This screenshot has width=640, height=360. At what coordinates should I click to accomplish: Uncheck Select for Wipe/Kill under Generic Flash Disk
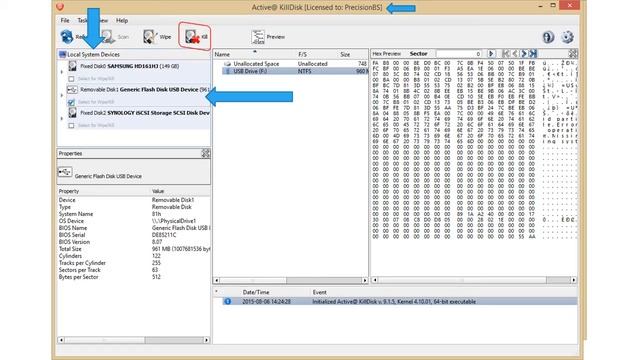coord(71,102)
